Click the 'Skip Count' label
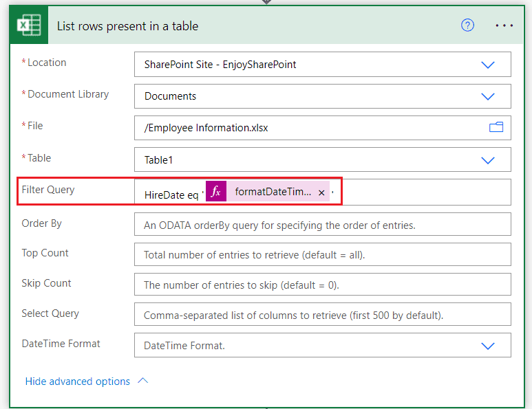Image resolution: width=532 pixels, height=409 pixels. point(46,283)
